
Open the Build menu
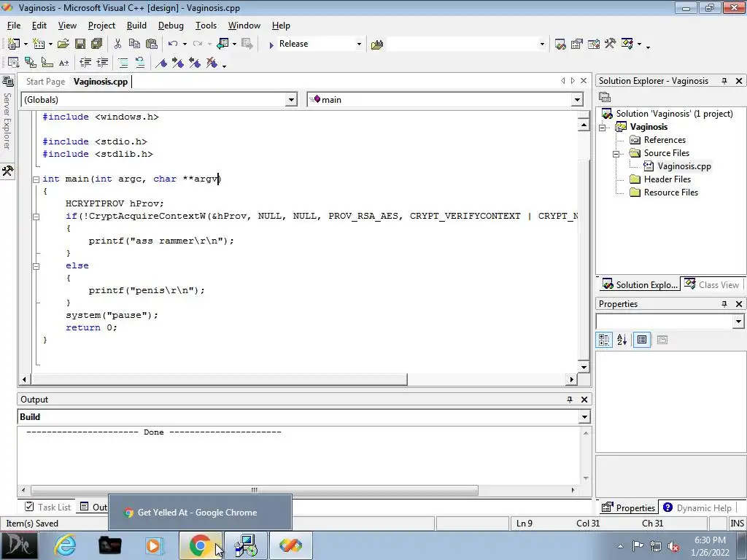coord(136,26)
